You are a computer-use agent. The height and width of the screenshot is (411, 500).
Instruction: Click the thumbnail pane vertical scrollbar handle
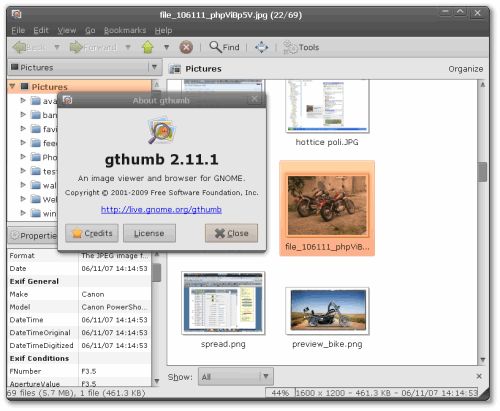pyautogui.click(x=482, y=172)
